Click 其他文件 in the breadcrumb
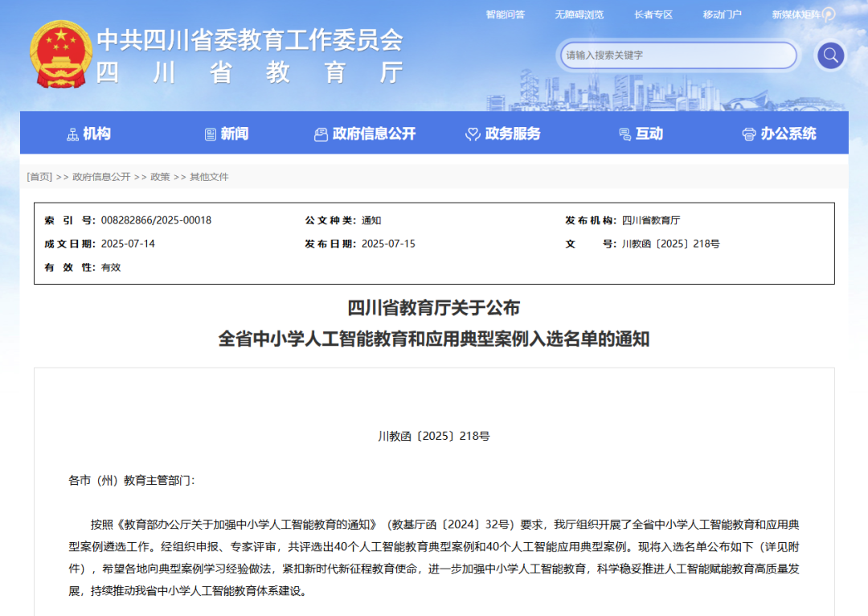Image resolution: width=868 pixels, height=616 pixels. click(x=209, y=177)
